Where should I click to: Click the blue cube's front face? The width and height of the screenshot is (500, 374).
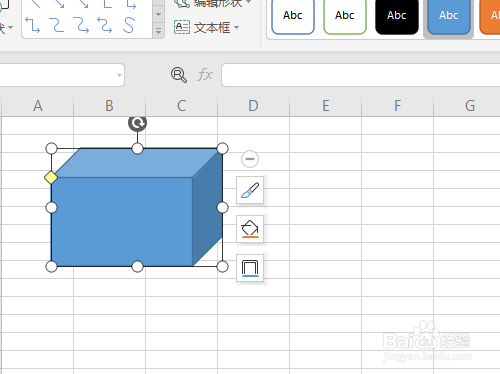tap(122, 222)
